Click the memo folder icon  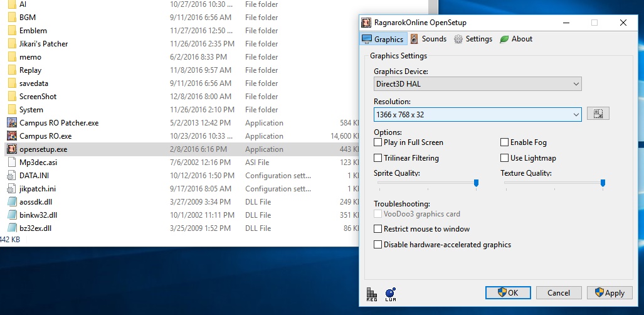(12, 57)
